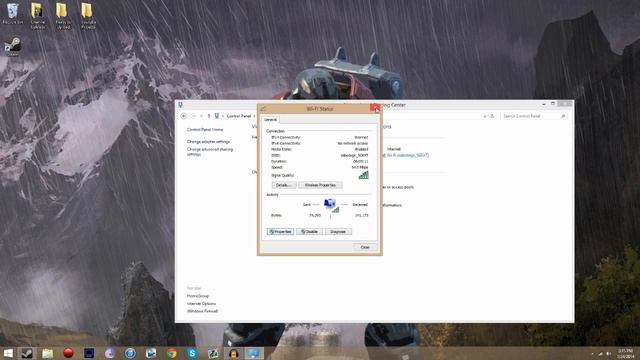Click the media player taskbar icon

click(x=151, y=353)
